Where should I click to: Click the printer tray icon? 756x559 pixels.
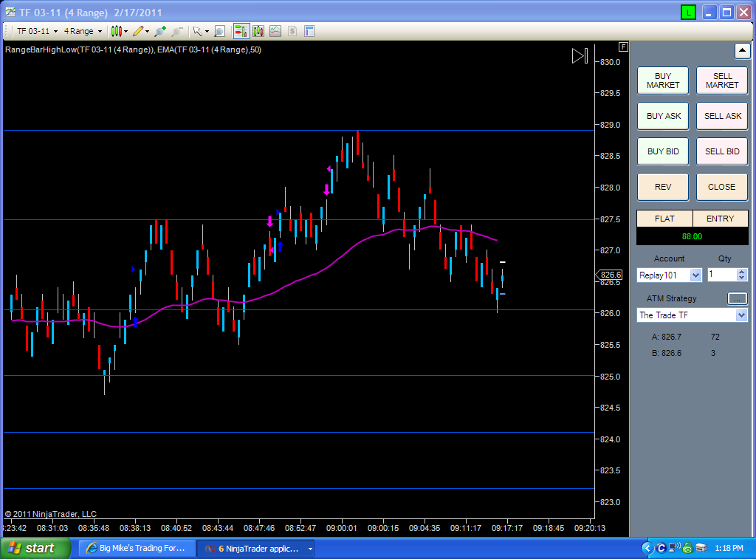701,548
